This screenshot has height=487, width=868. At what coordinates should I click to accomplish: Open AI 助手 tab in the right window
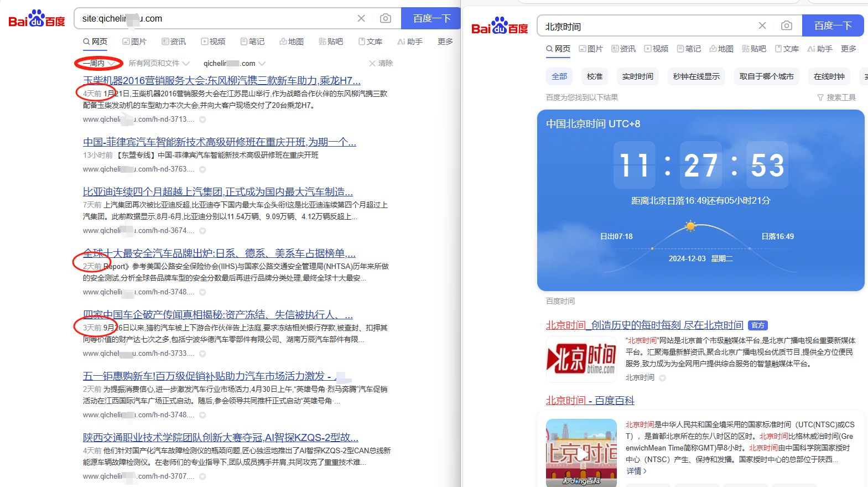tap(820, 49)
